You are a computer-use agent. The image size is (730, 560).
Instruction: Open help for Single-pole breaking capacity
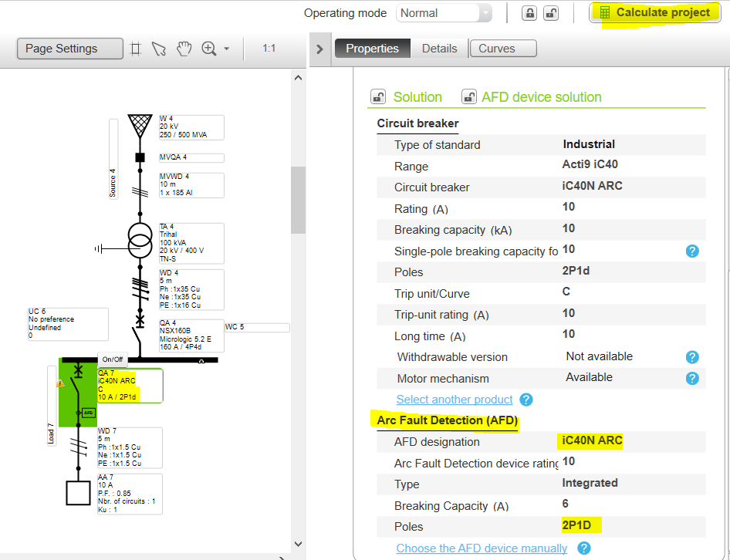[692, 251]
